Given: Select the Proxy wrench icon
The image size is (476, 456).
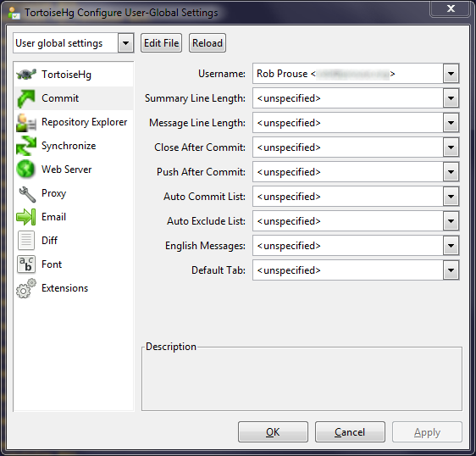Looking at the screenshot, I should pyautogui.click(x=27, y=193).
